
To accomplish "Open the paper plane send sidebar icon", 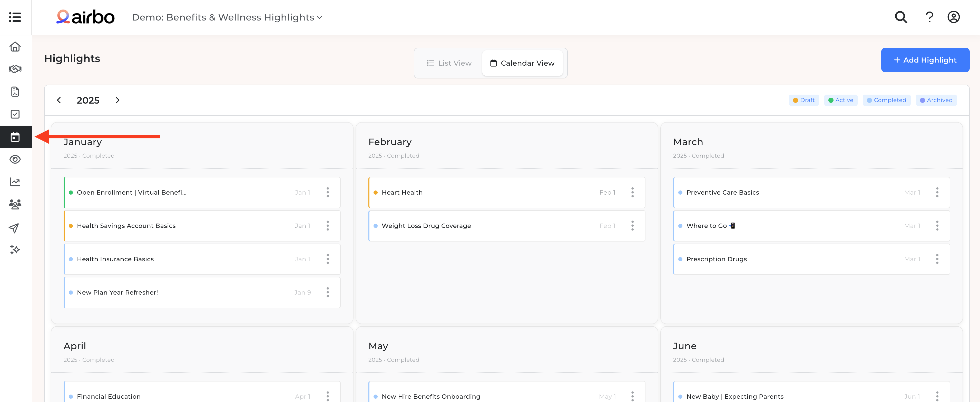I will (14, 228).
